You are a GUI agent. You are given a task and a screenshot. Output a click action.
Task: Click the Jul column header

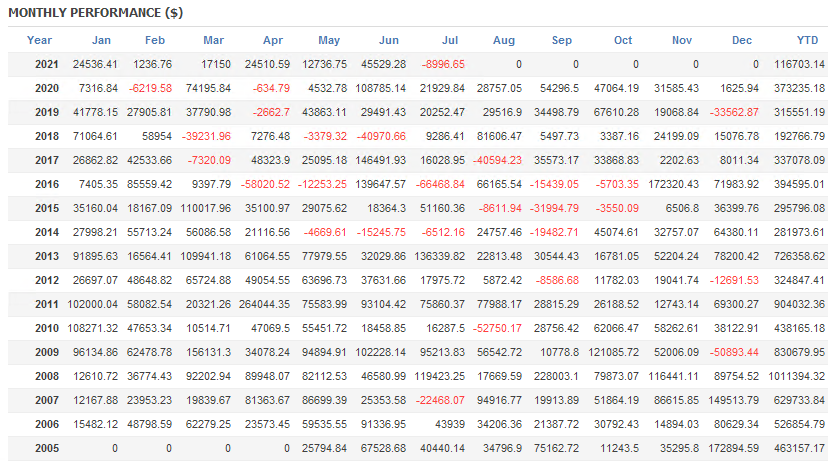coord(449,40)
